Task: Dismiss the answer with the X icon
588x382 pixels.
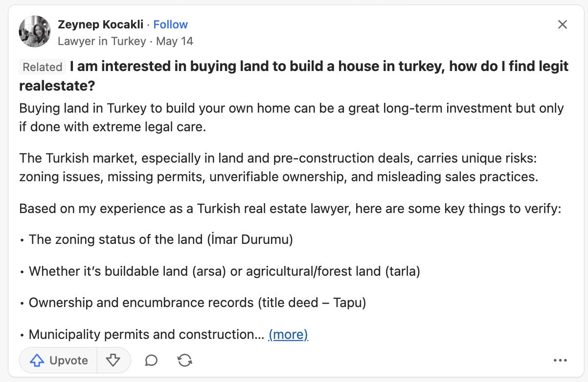Action: pyautogui.click(x=563, y=24)
